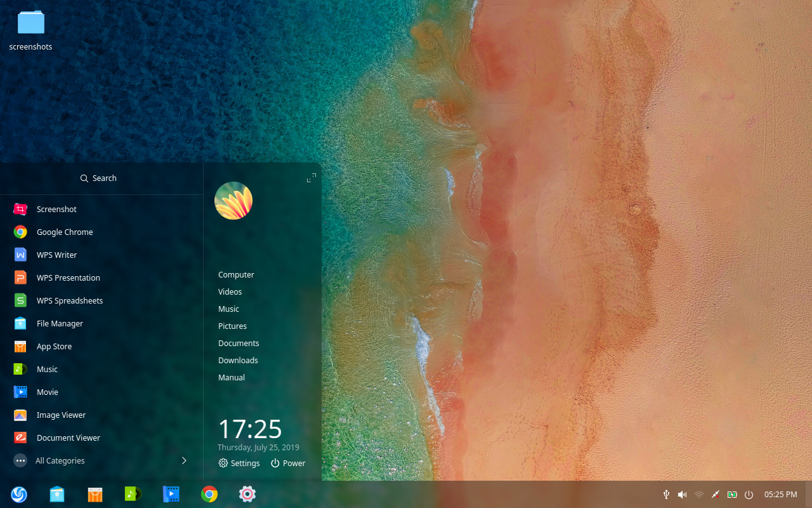Open Movie player icon in dock
This screenshot has width=812, height=508.
click(x=171, y=494)
